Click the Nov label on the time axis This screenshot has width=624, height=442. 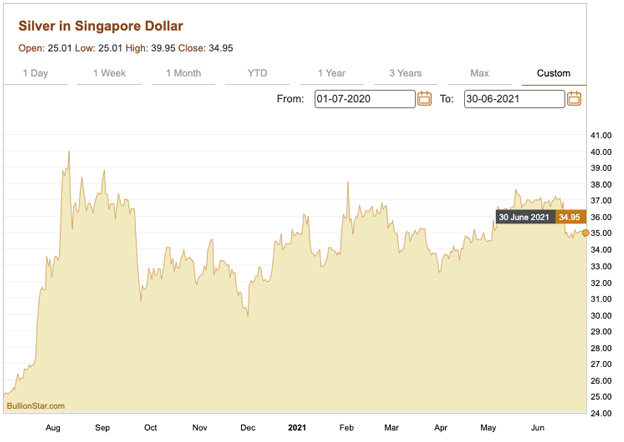[x=200, y=428]
